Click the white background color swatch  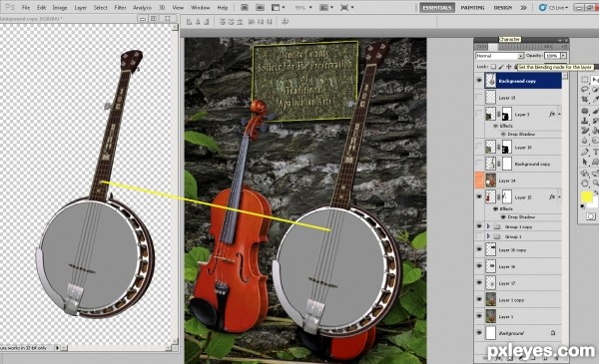tap(594, 203)
